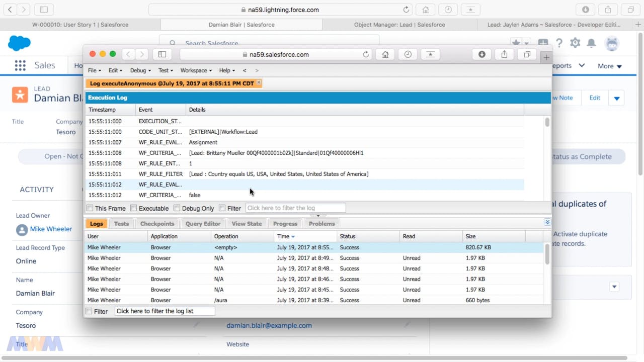Image resolution: width=644 pixels, height=362 pixels.
Task: Enable the This Frame checkbox
Action: coord(90,208)
